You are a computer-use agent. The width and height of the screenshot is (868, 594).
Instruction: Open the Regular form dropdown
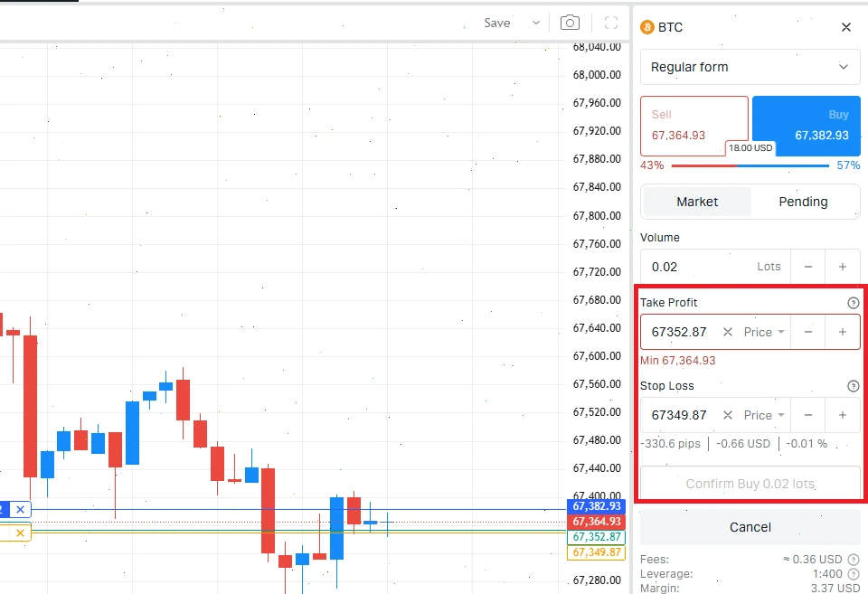(x=750, y=67)
